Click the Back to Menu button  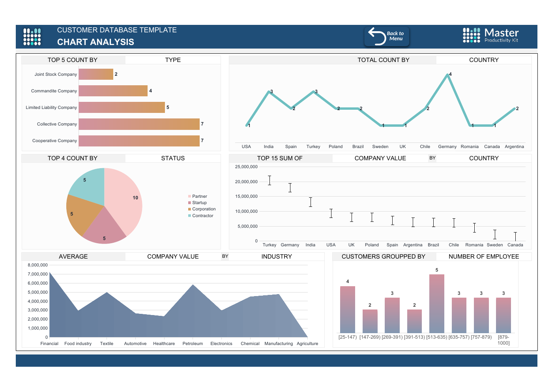(x=387, y=37)
